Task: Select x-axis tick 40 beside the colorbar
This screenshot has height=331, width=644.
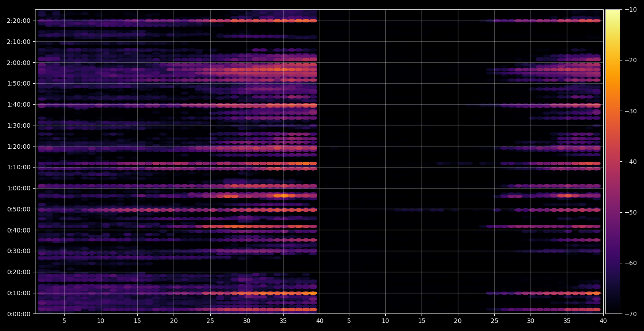Action: pos(604,321)
